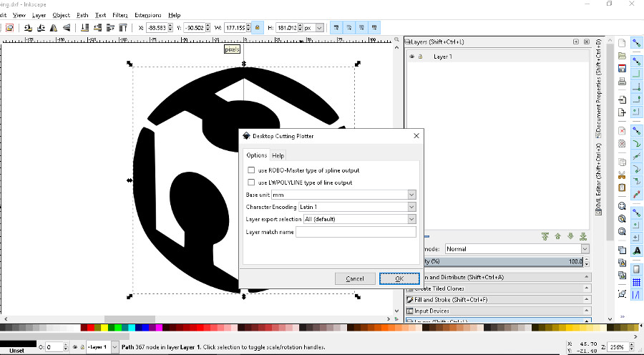Rotate selection 90° counter-clockwise icon
This screenshot has height=355, width=644.
coord(28,28)
